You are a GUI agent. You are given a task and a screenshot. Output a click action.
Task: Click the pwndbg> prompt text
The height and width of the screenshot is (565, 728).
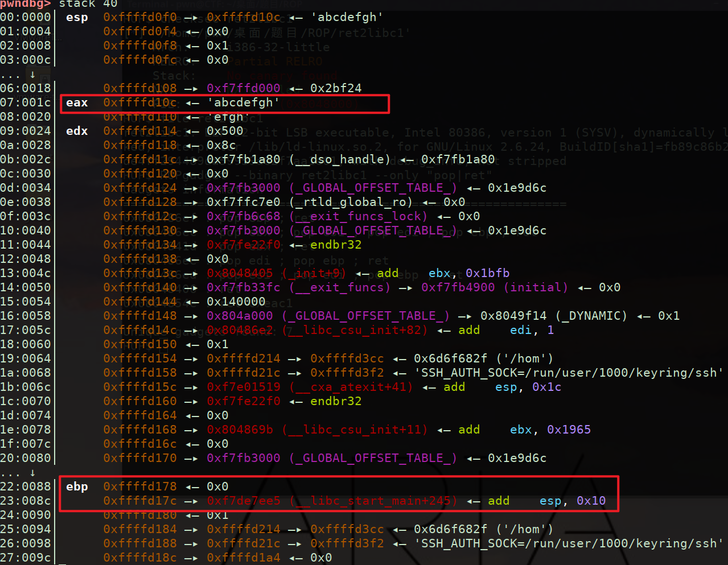(x=26, y=3)
